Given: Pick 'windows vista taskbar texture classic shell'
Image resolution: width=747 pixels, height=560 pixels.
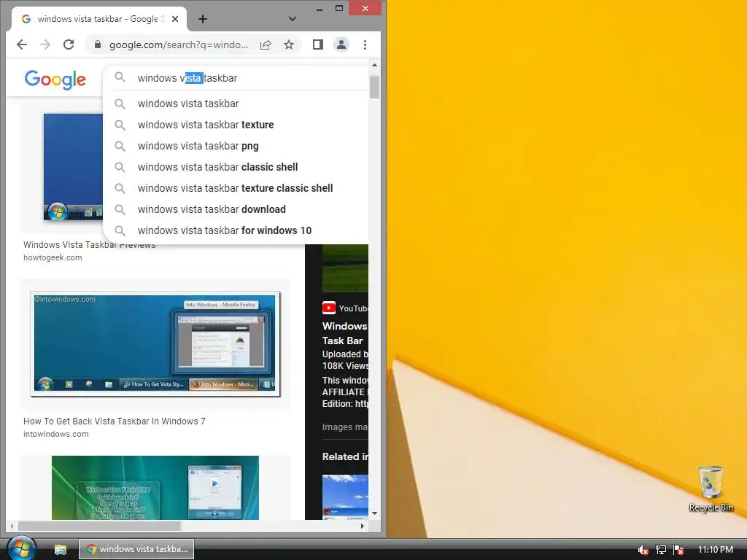Looking at the screenshot, I should click(236, 188).
